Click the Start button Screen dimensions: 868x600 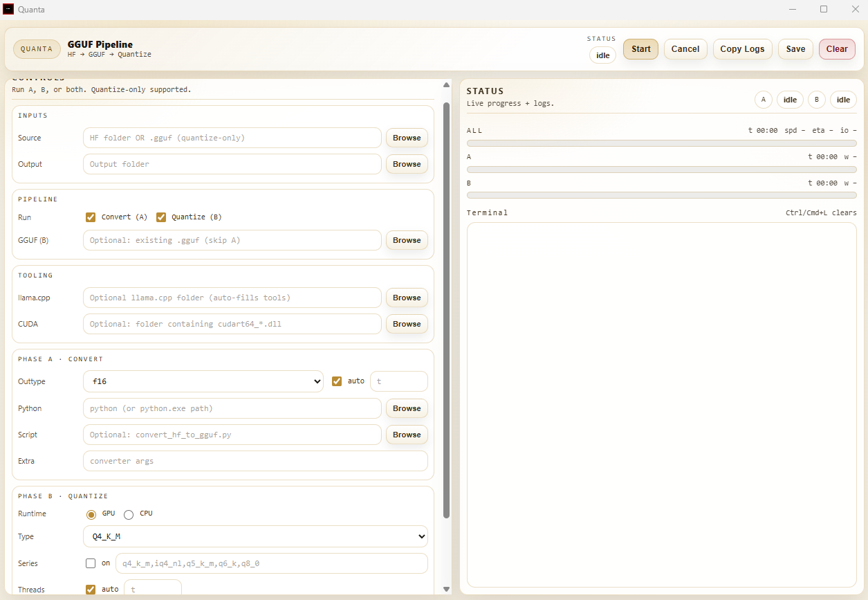pos(640,49)
